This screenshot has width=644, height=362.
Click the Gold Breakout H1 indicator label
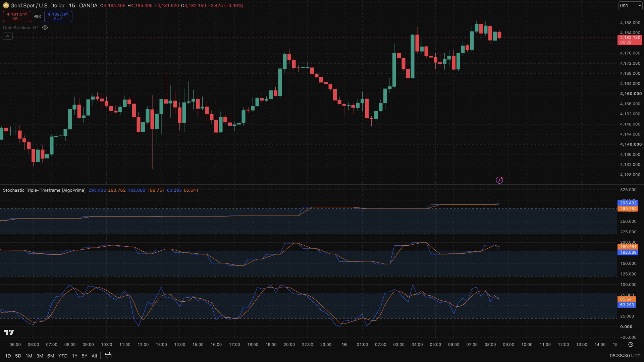click(x=21, y=27)
